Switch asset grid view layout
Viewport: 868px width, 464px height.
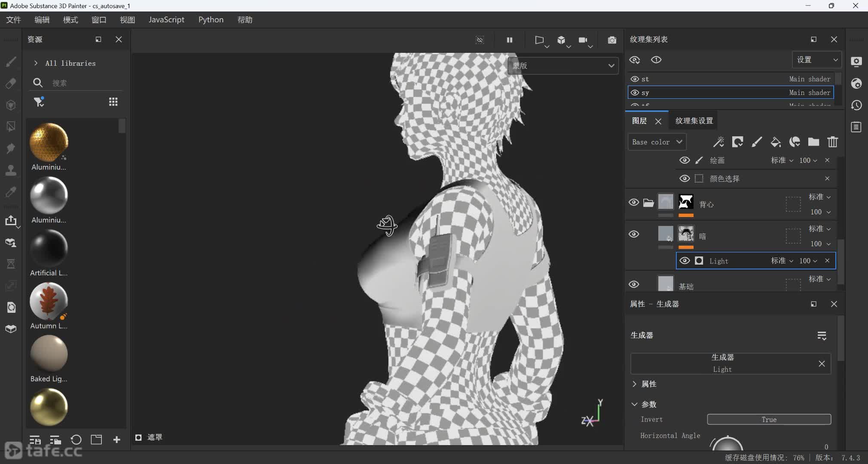113,102
